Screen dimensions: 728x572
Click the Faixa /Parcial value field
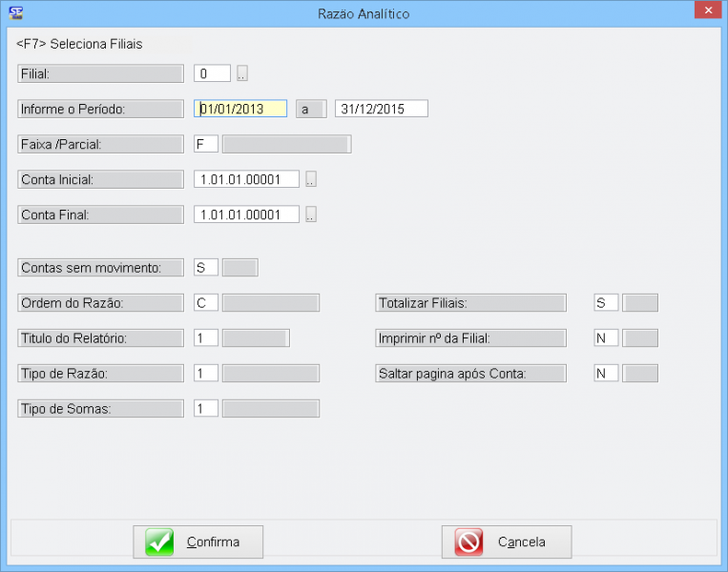point(206,144)
